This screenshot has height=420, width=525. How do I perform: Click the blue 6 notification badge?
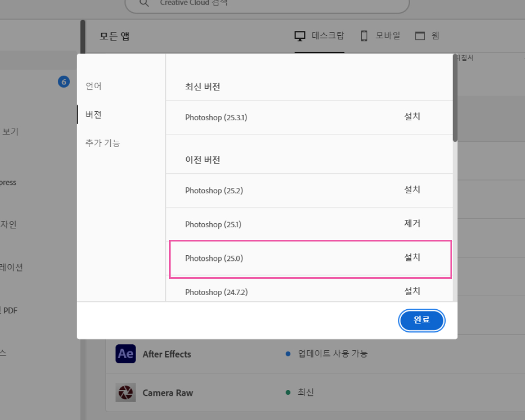click(x=64, y=82)
